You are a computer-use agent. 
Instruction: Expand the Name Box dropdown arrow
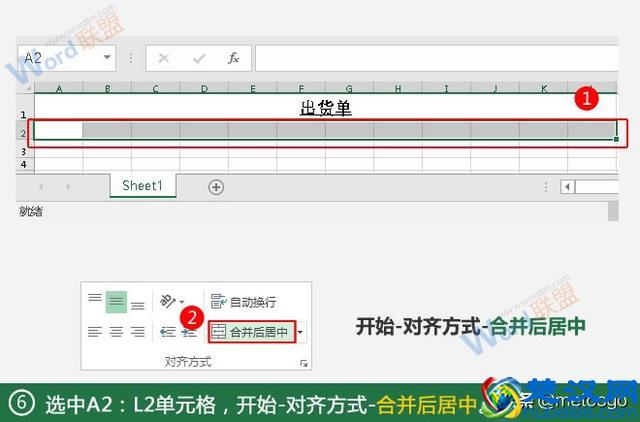(x=107, y=58)
